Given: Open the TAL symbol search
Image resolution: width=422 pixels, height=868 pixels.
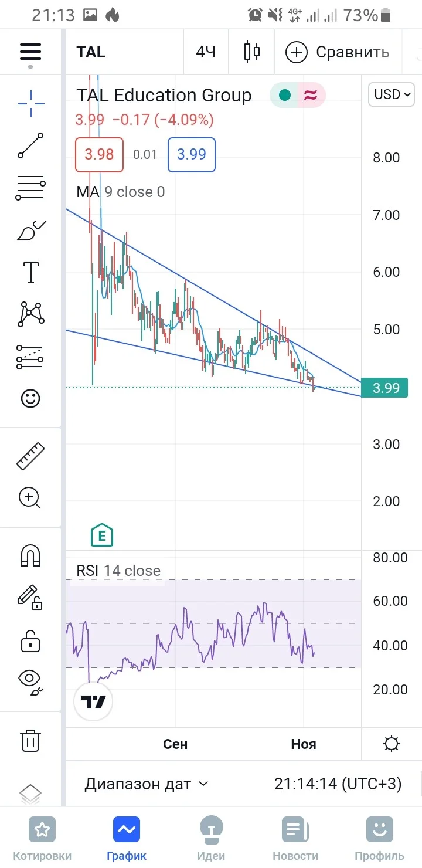Looking at the screenshot, I should 91,52.
